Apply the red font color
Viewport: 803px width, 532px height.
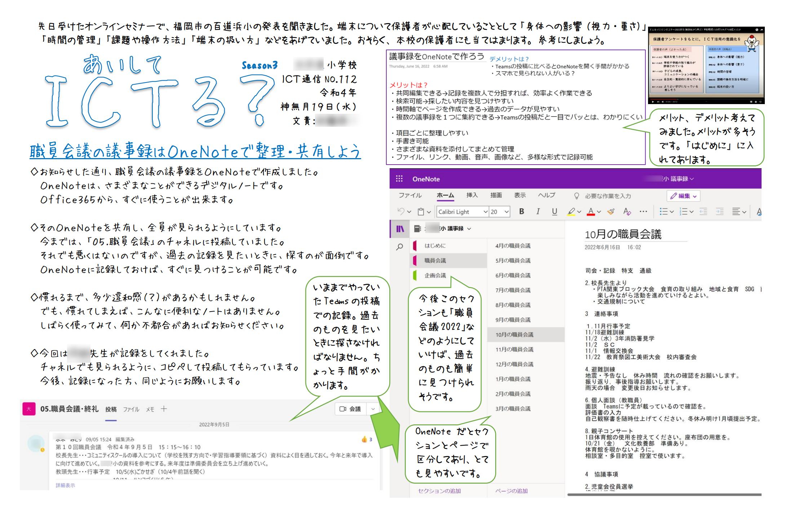tap(591, 212)
